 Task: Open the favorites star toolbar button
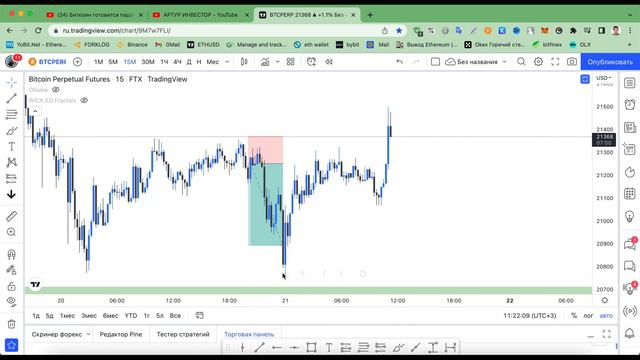(x=11, y=345)
